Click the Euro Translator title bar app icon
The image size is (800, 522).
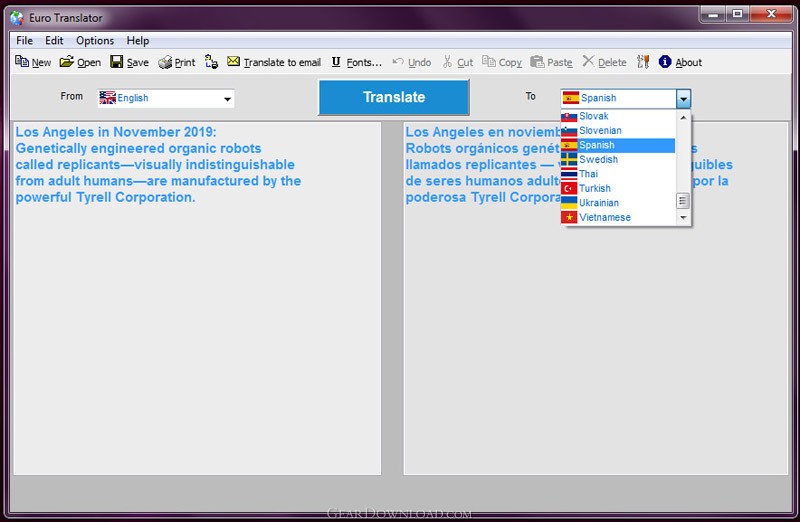click(x=17, y=18)
